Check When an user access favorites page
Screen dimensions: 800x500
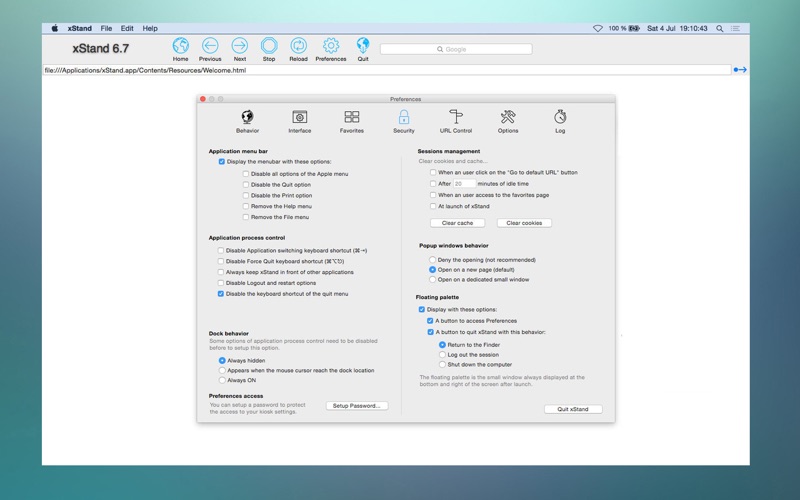click(433, 195)
